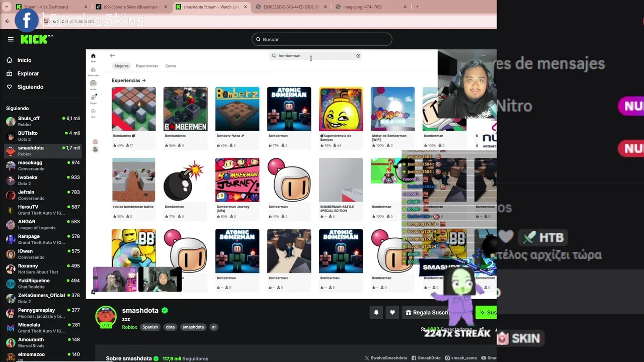
Task: Close the image.png browser tab
Action: [x=405, y=7]
